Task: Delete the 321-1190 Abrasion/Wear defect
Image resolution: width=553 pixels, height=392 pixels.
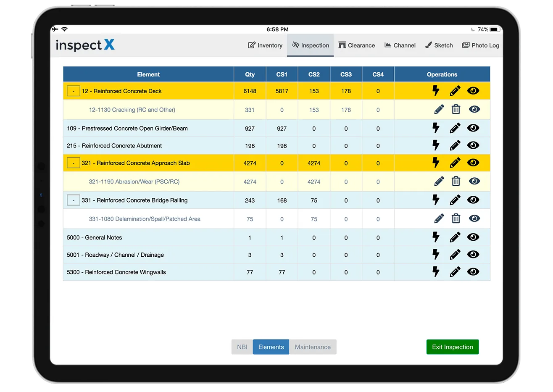Action: 456,181
